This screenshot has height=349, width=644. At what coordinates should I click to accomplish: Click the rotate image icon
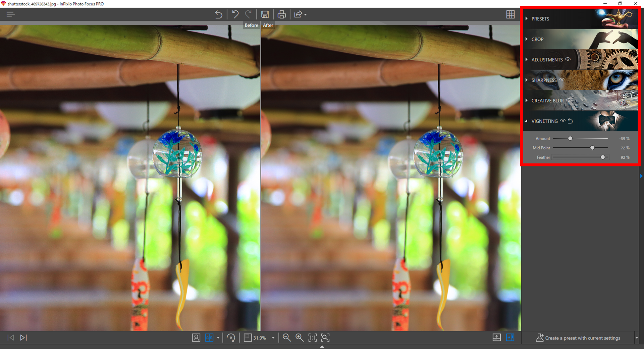[x=231, y=338]
